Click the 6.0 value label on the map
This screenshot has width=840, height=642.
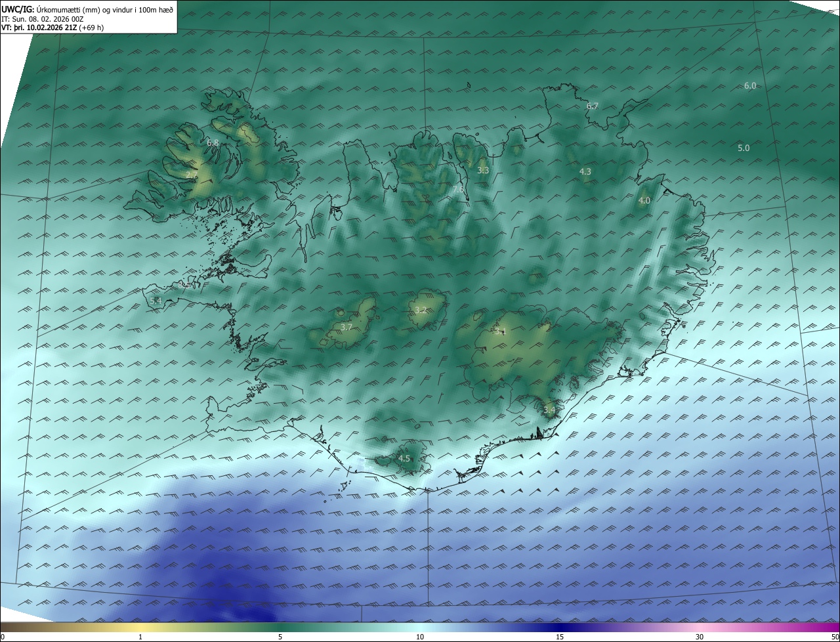pyautogui.click(x=750, y=86)
